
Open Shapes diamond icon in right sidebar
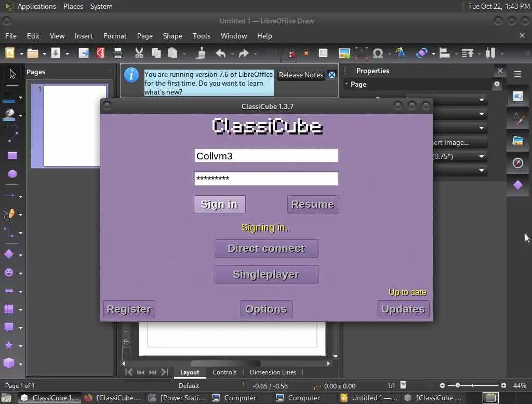pos(518,185)
